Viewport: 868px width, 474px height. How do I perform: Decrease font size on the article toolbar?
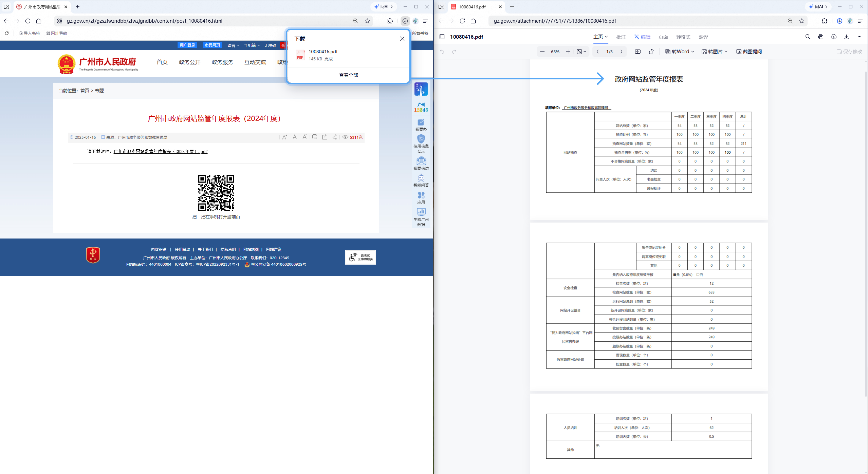pos(305,137)
